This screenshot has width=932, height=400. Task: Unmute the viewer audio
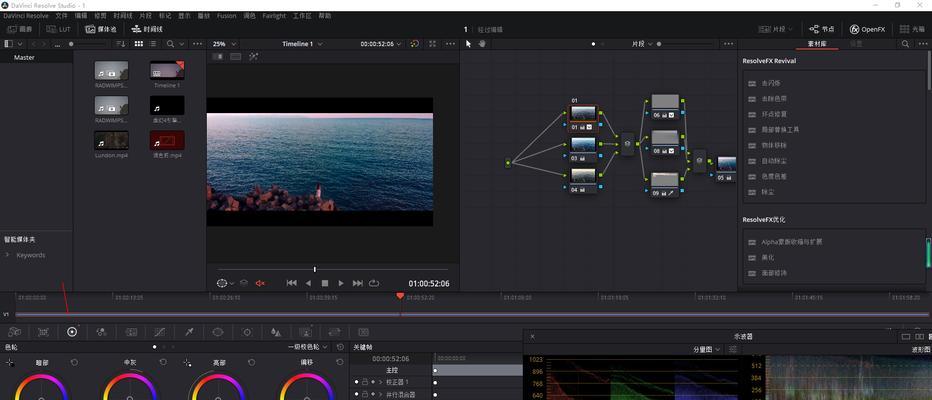point(260,284)
